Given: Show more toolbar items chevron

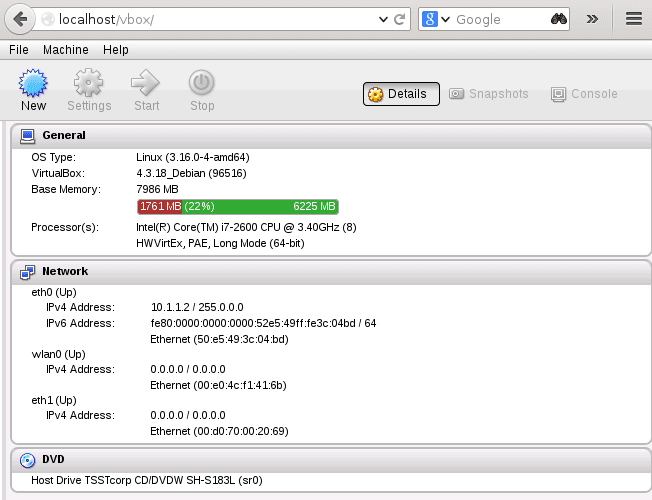Looking at the screenshot, I should (x=592, y=19).
